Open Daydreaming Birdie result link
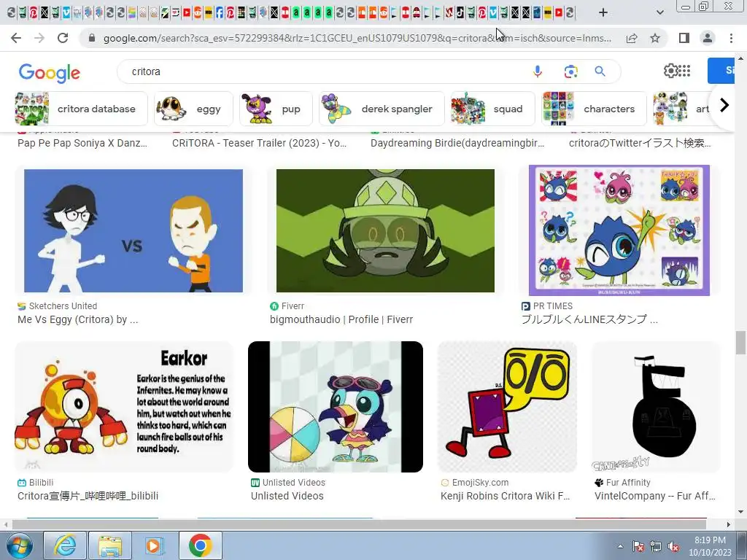 pos(457,143)
